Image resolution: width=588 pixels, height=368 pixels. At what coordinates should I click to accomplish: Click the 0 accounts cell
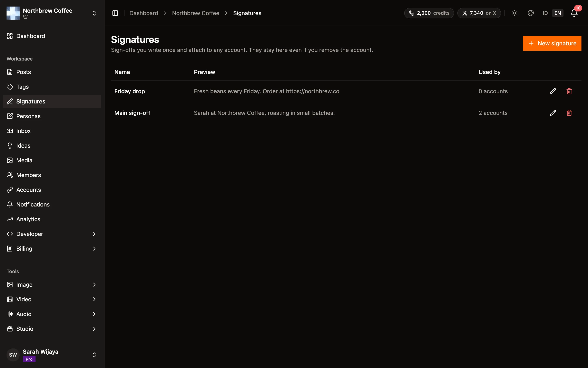click(493, 91)
